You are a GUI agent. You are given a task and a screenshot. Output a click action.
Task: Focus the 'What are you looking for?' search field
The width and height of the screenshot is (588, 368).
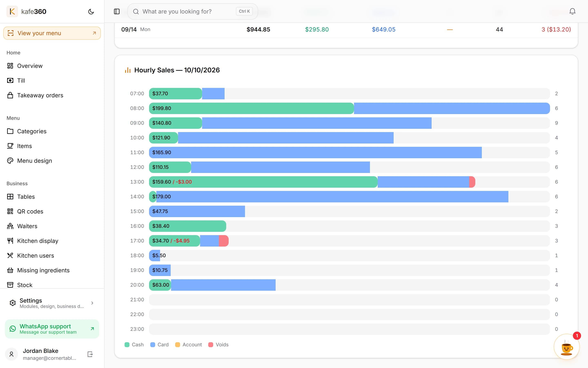193,11
